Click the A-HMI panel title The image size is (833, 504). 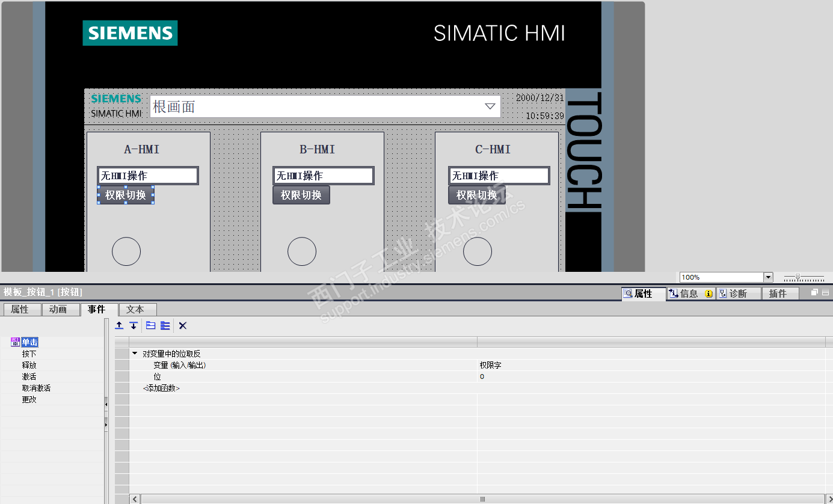point(142,149)
